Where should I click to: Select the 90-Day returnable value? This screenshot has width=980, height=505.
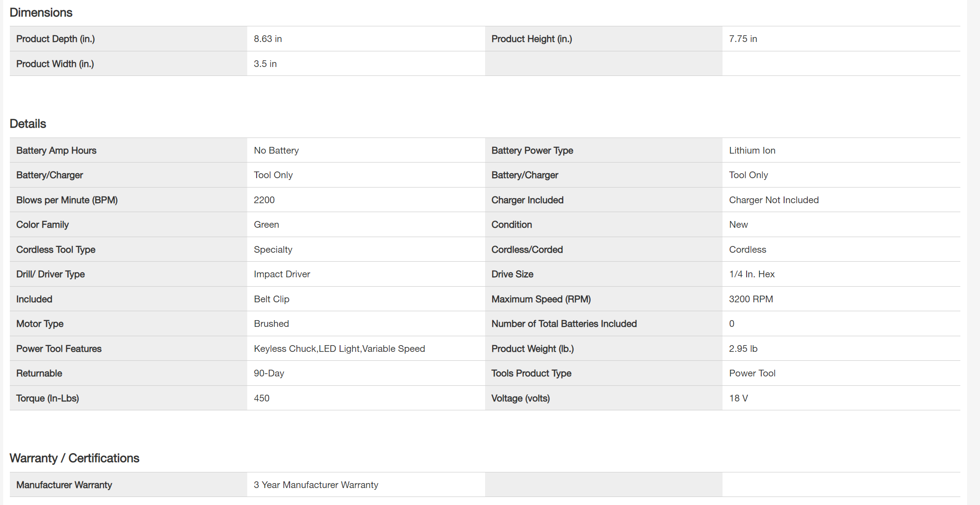[269, 373]
